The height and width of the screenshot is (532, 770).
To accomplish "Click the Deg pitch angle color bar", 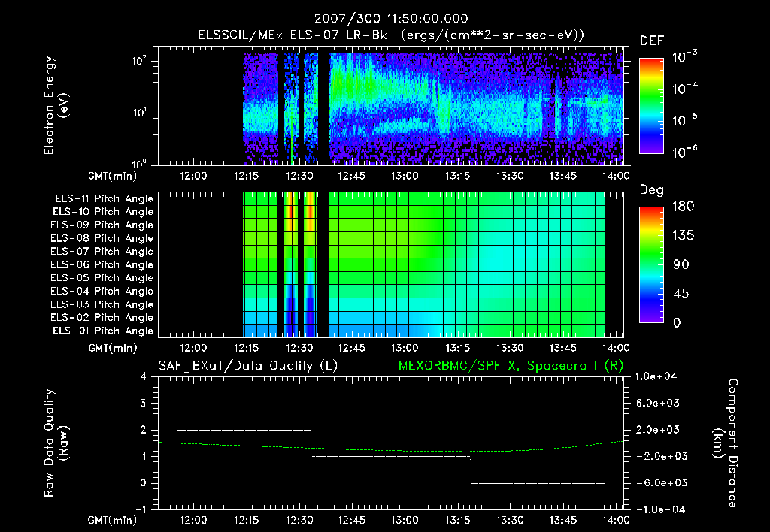I will [x=651, y=264].
